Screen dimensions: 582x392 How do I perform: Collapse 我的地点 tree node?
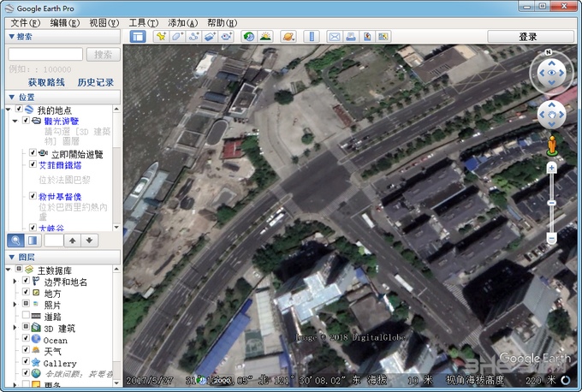coord(9,110)
